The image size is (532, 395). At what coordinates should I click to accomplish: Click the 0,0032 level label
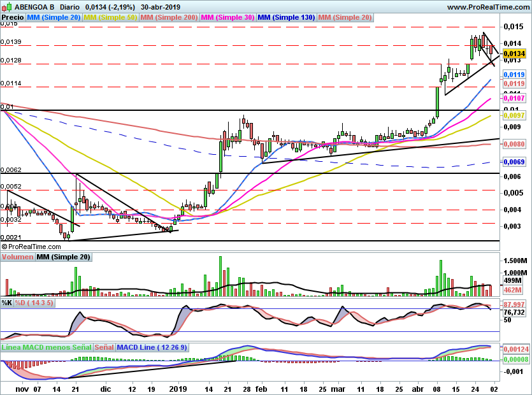coord(11,220)
